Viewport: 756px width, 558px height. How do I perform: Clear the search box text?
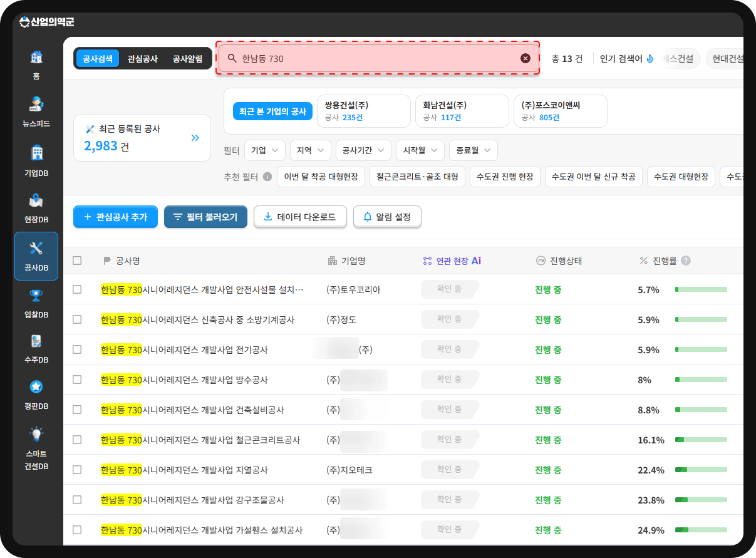click(526, 58)
